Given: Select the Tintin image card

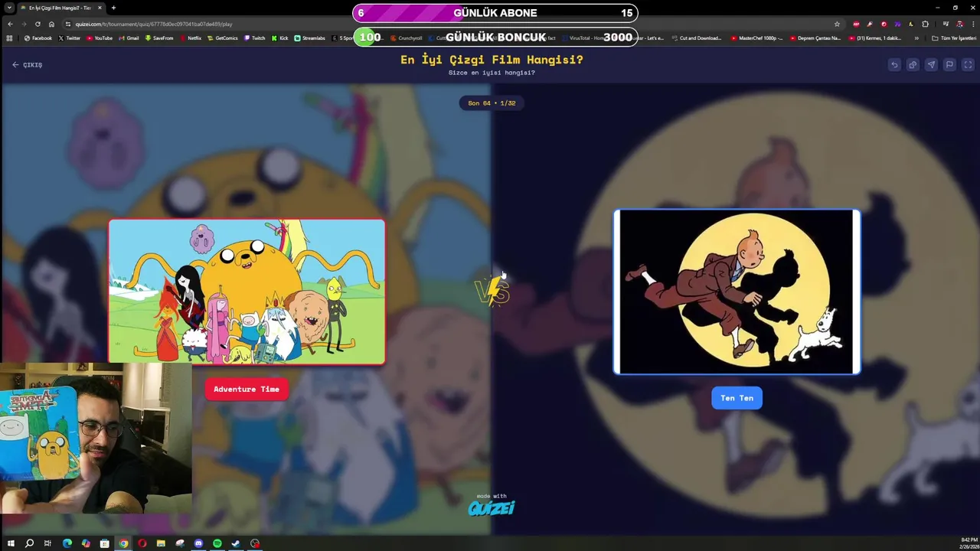Looking at the screenshot, I should click(x=737, y=292).
